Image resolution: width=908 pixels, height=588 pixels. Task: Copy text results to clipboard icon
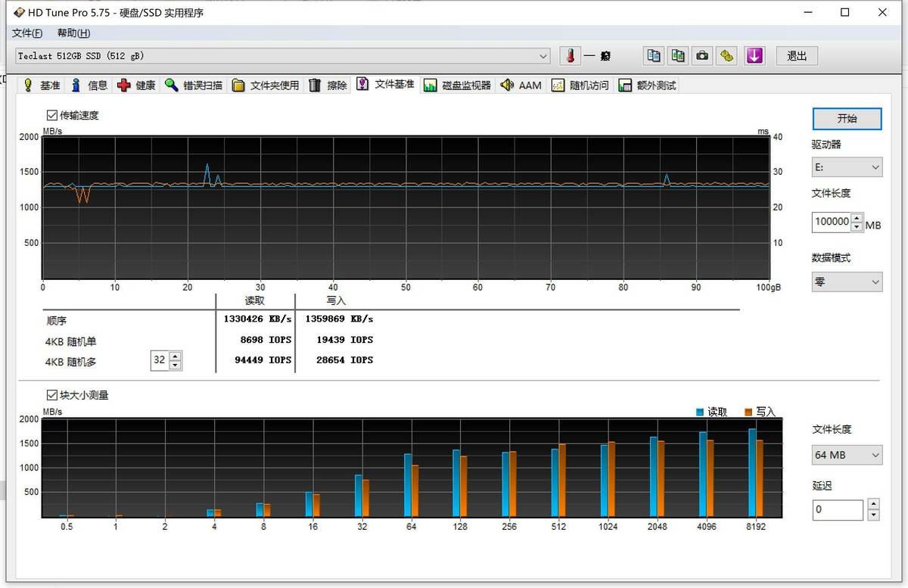(x=654, y=56)
